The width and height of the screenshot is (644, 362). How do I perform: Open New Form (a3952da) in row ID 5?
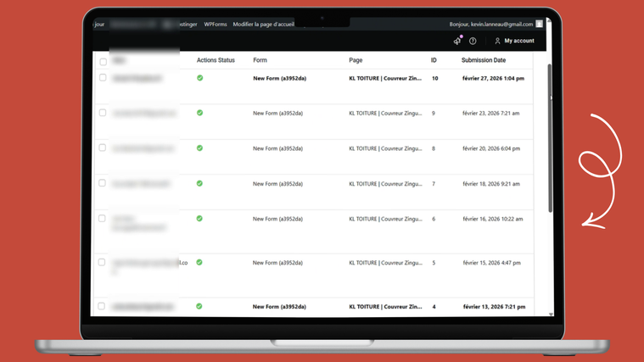pos(277,263)
